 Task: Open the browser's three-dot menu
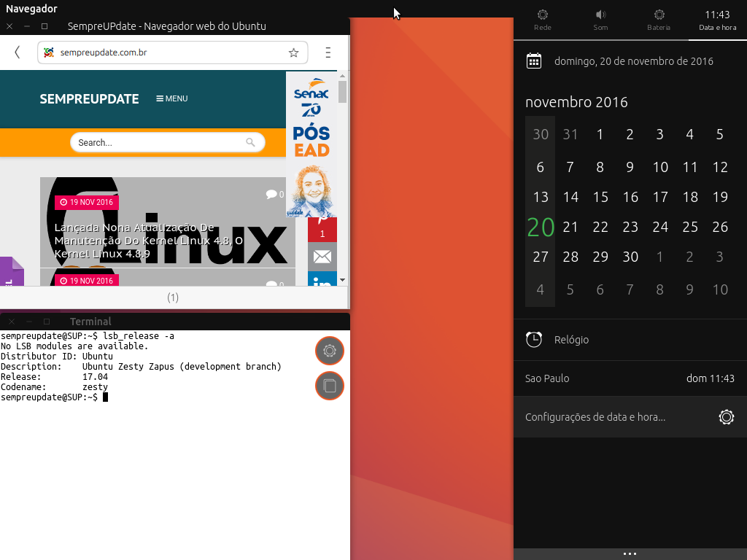328,52
